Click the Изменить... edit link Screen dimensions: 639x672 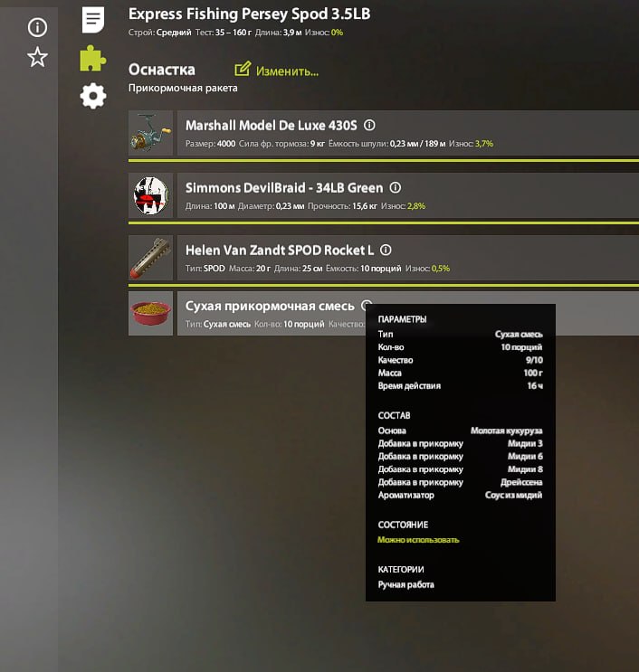pyautogui.click(x=287, y=71)
